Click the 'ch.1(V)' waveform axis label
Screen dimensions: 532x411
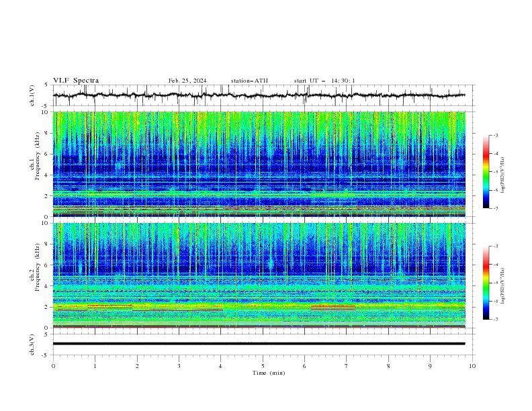pos(32,95)
